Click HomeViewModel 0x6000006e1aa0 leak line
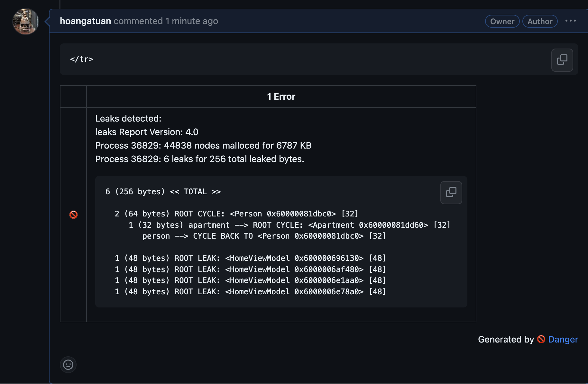This screenshot has width=588, height=384. tap(250, 280)
